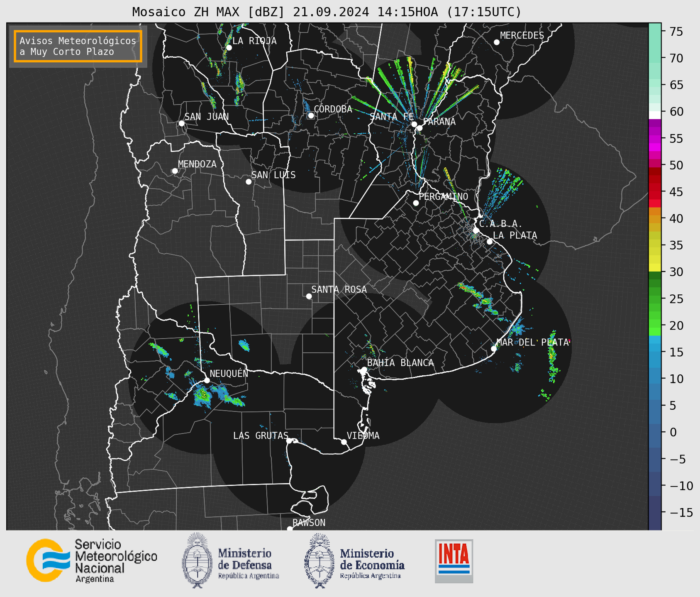Select the MERCEDES city dot

point(497,42)
